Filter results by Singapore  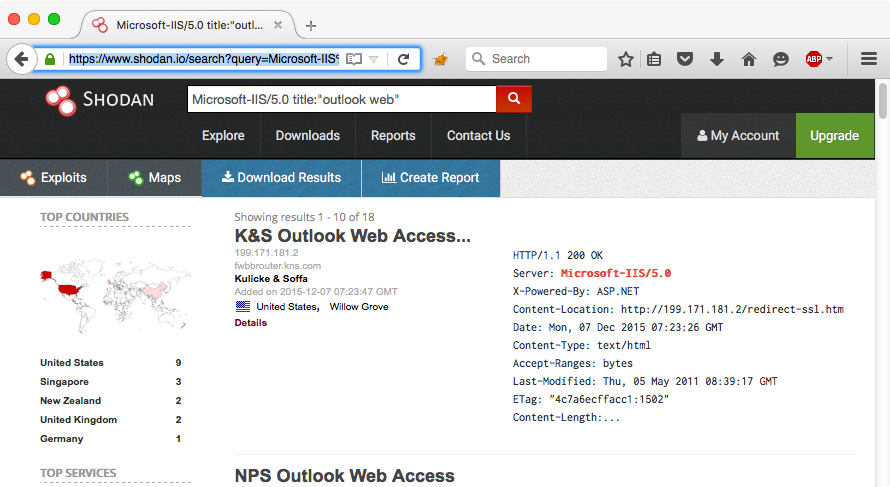(x=64, y=381)
